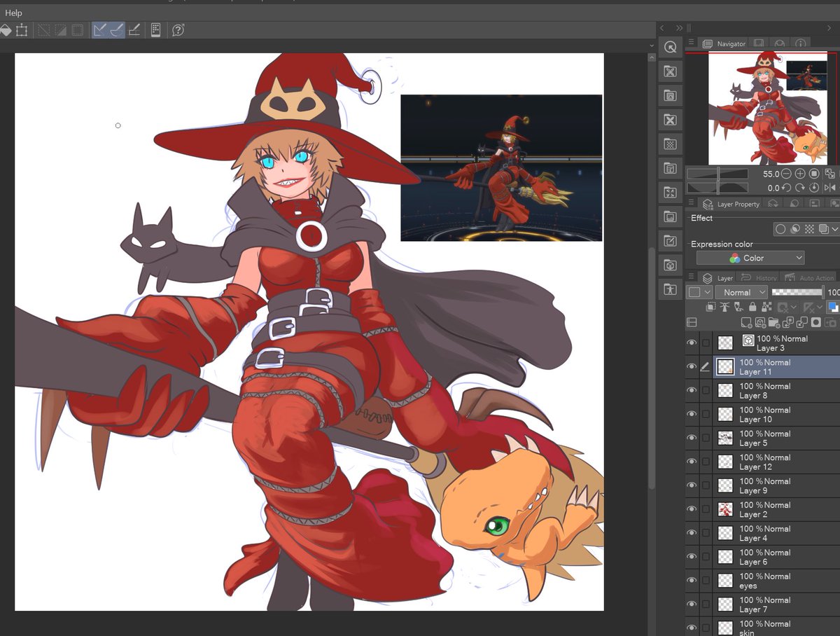Click Merge with layer below icon
The image size is (840, 636).
point(801,322)
